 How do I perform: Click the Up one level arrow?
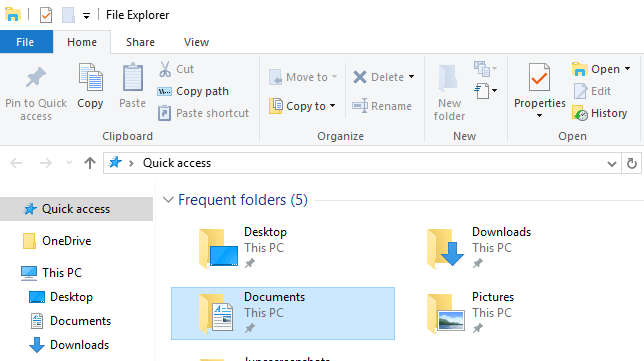tap(90, 163)
